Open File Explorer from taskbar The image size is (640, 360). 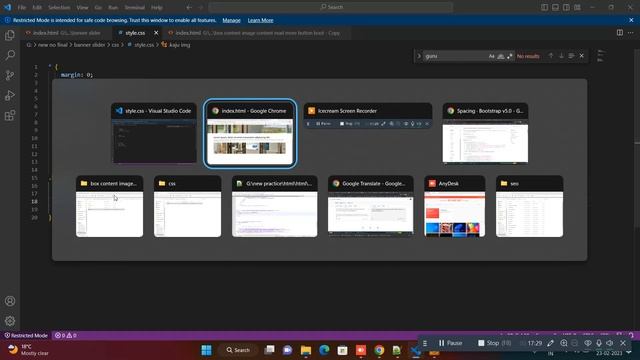(x=306, y=350)
